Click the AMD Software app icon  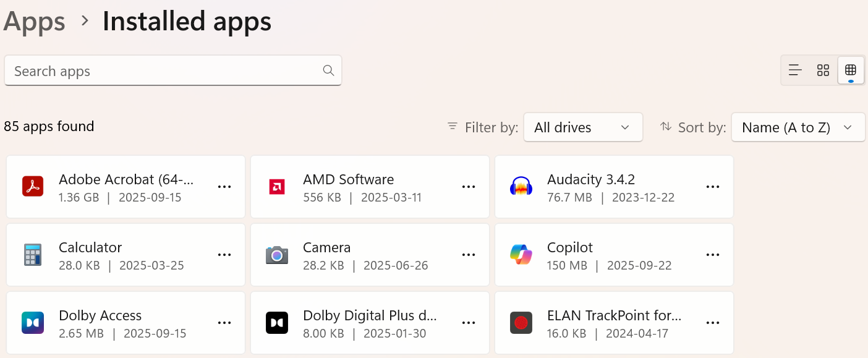[277, 187]
